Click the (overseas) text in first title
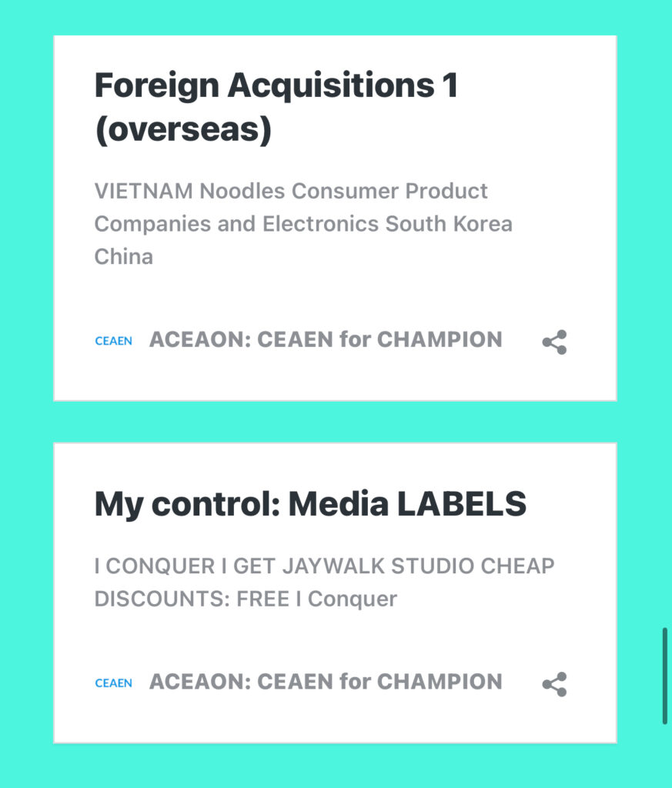 tap(183, 129)
